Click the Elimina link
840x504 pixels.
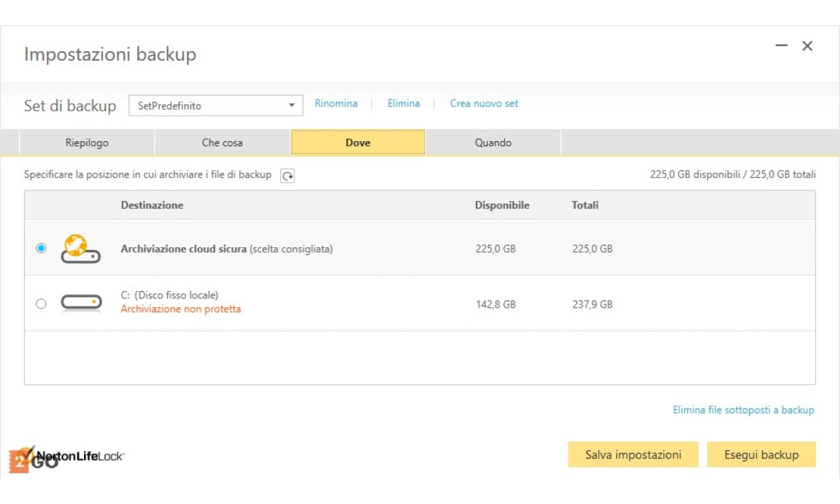pos(403,103)
